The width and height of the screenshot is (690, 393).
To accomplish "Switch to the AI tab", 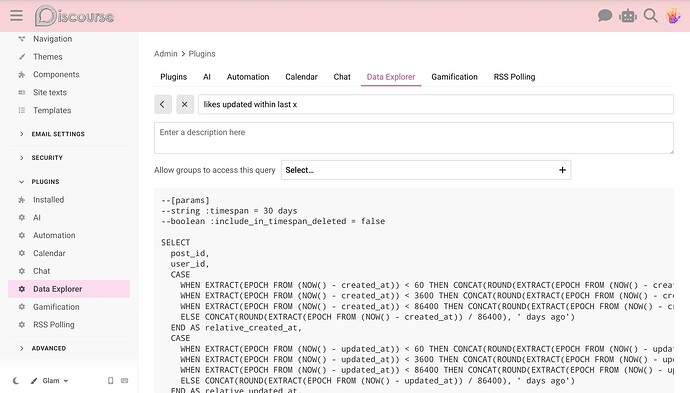I will [x=207, y=77].
